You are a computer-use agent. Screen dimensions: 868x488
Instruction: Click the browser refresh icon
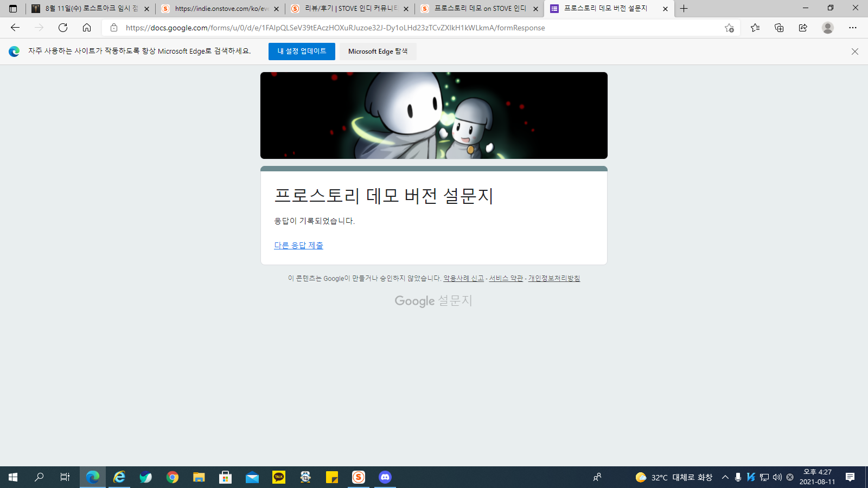[63, 28]
